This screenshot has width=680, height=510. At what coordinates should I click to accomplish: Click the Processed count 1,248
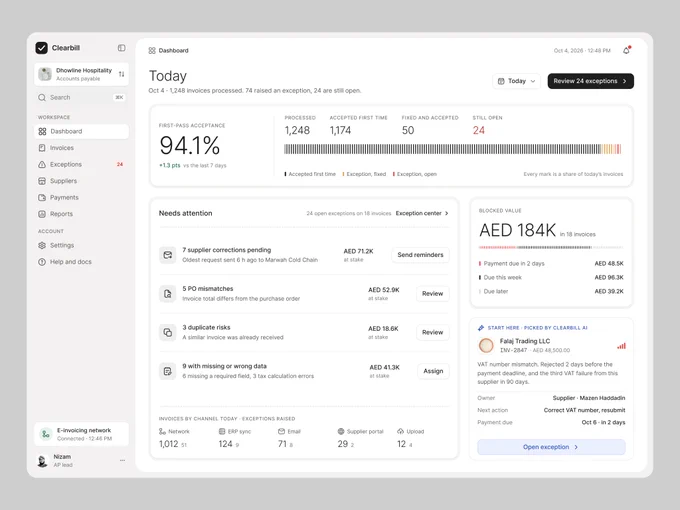pos(297,131)
